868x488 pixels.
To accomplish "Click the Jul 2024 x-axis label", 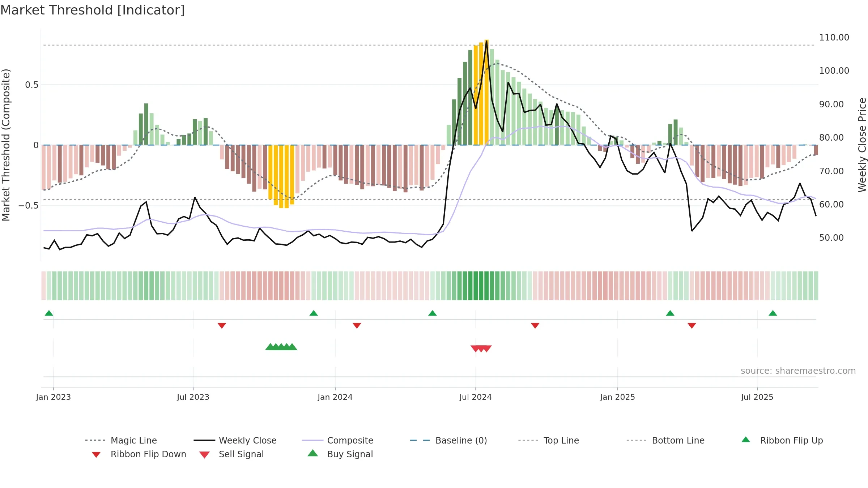I will coord(476,397).
